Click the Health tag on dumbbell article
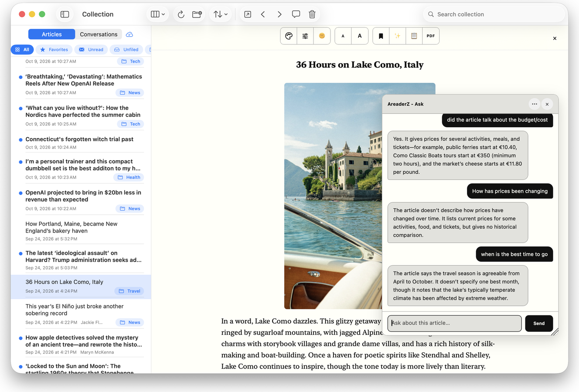579x392 pixels. [129, 177]
